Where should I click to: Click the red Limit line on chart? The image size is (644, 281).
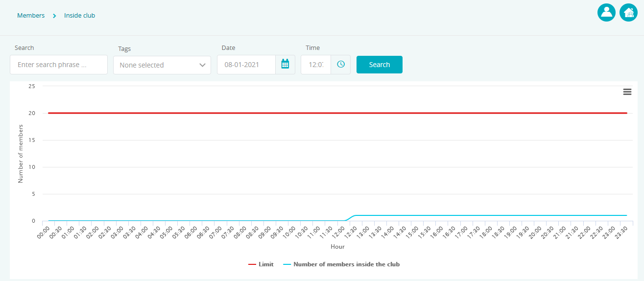338,113
